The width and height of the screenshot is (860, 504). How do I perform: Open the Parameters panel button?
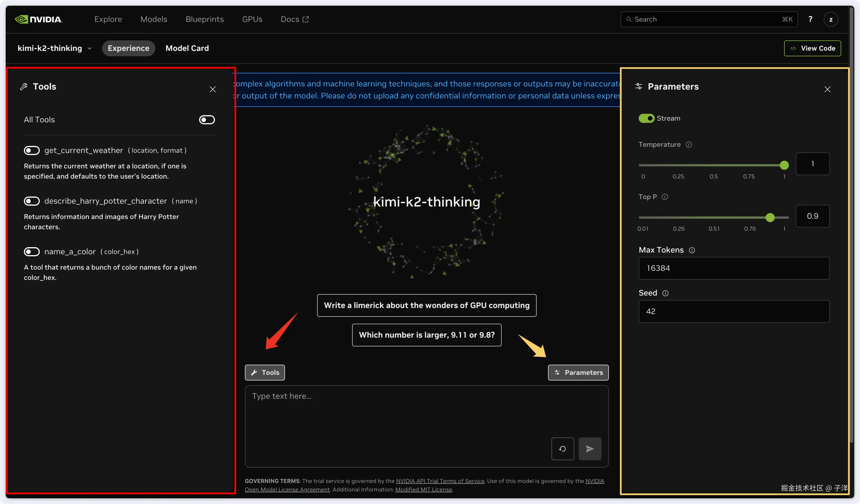click(x=578, y=373)
